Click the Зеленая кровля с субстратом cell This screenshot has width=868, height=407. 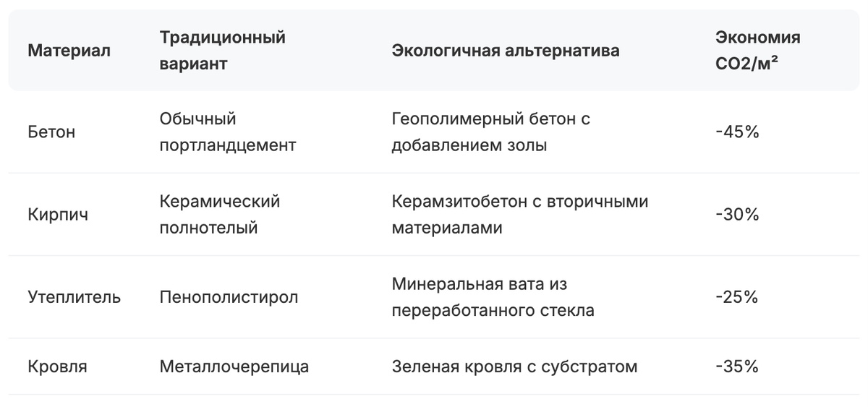coord(514,367)
